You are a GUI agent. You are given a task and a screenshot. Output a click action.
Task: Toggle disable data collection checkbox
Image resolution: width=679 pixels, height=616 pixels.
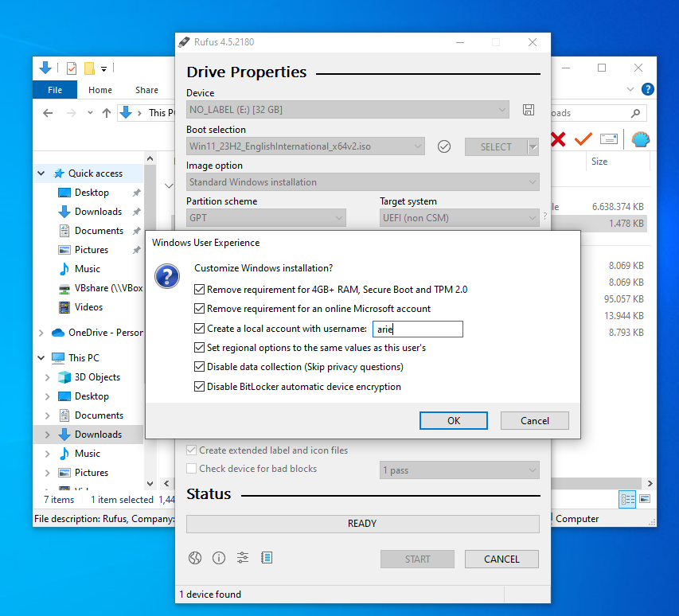[x=199, y=367]
